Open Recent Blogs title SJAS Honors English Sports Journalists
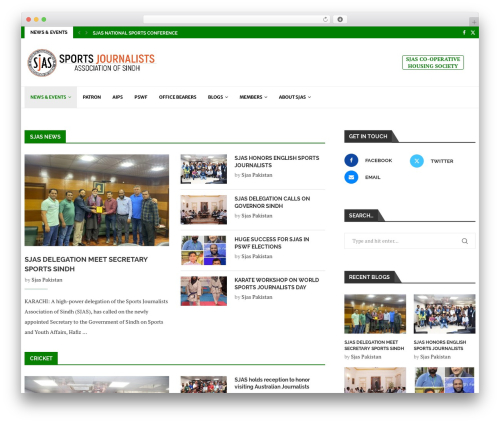The height and width of the screenshot is (423, 500). (x=440, y=345)
